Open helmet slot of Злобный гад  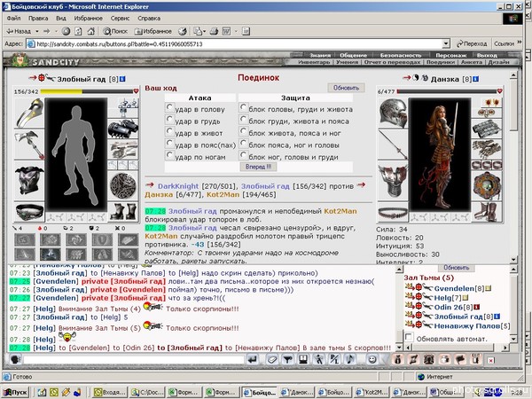coord(29,113)
